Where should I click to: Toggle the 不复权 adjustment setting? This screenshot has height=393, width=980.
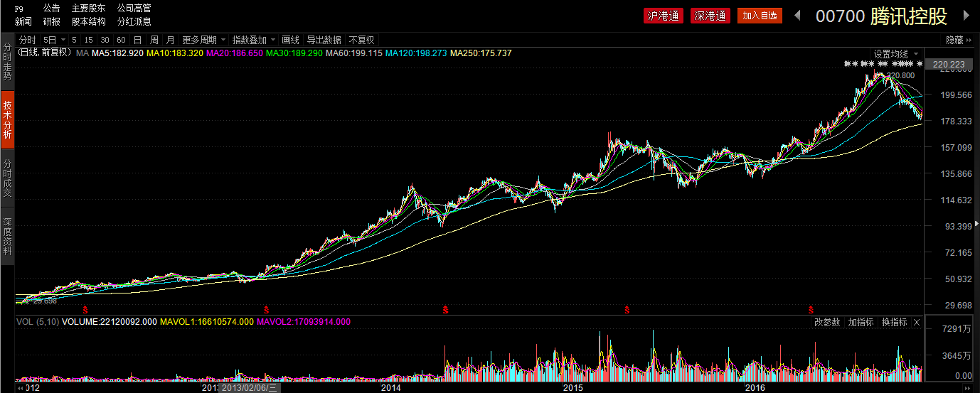tap(361, 40)
